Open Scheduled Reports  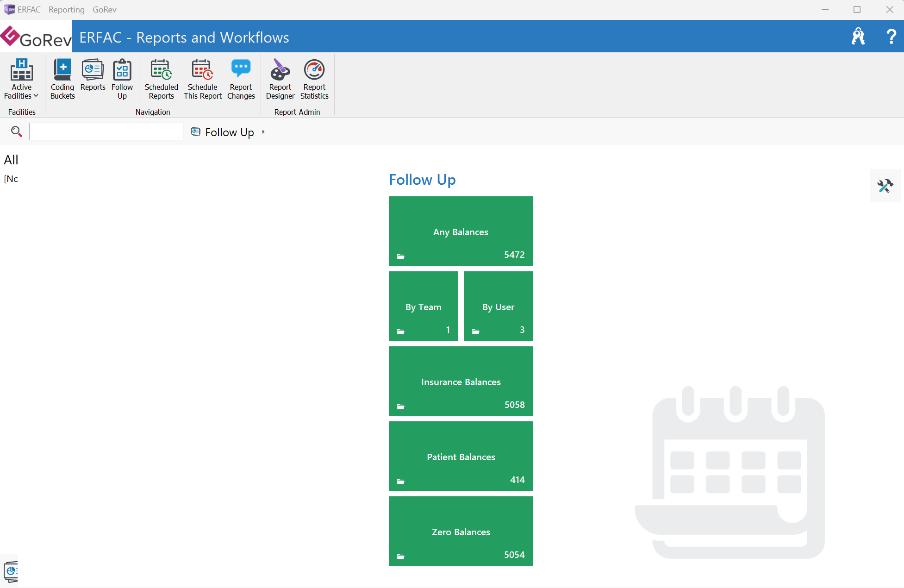coord(161,79)
